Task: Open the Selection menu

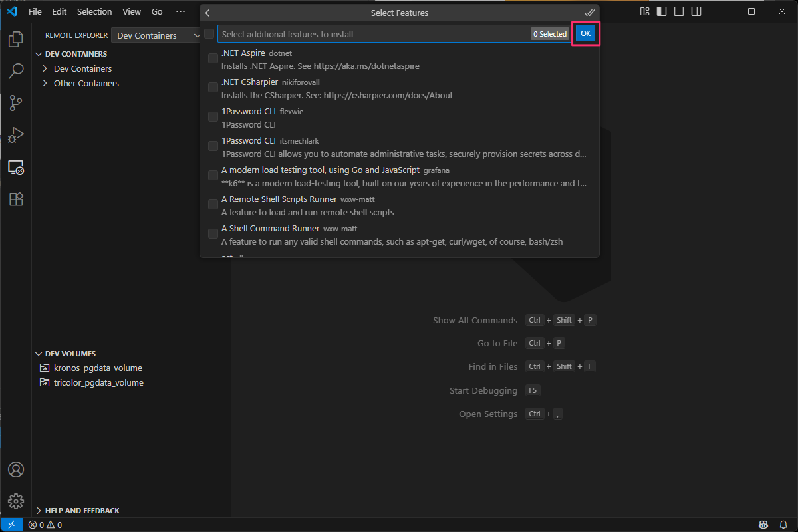Action: coord(94,11)
